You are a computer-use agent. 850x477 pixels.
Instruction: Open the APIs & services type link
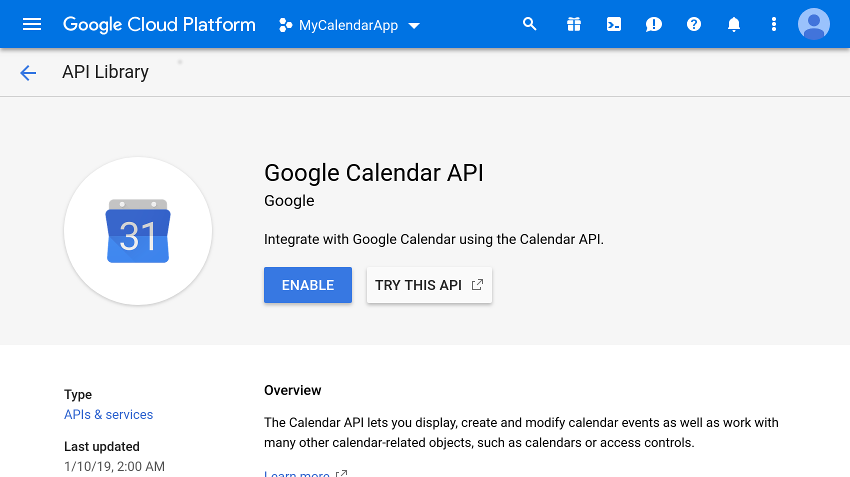[x=108, y=415]
